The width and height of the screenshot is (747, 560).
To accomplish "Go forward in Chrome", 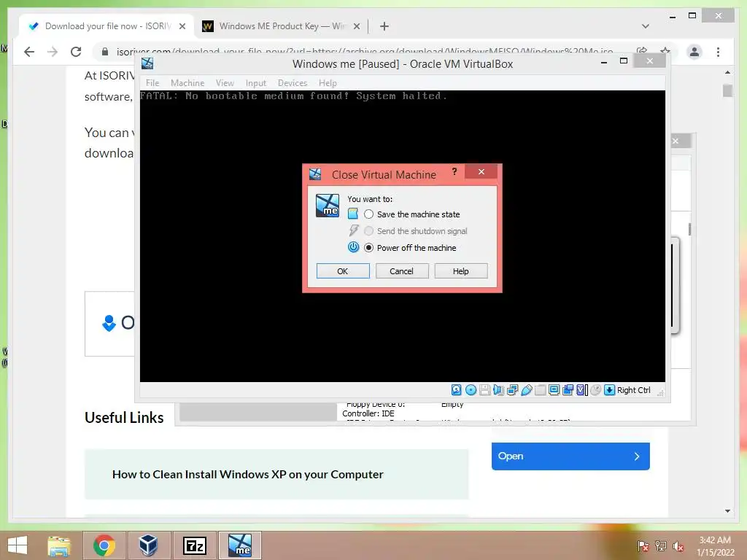I will (53, 52).
